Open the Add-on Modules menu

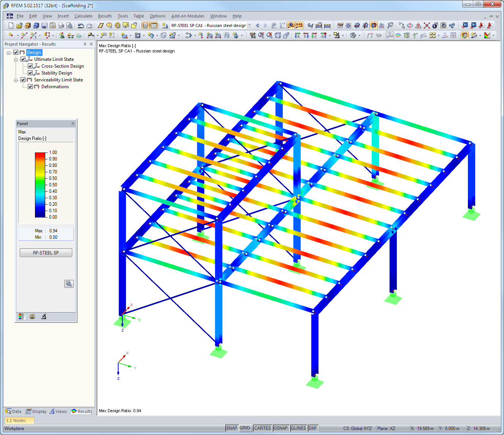pos(188,16)
